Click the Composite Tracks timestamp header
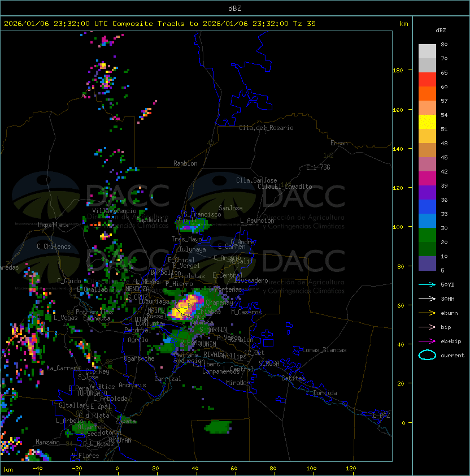Image resolution: width=470 pixels, height=476 pixels. click(160, 24)
